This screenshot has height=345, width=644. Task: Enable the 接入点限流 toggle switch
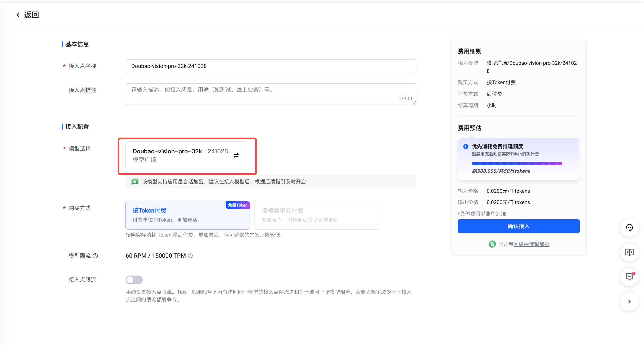[x=134, y=280]
